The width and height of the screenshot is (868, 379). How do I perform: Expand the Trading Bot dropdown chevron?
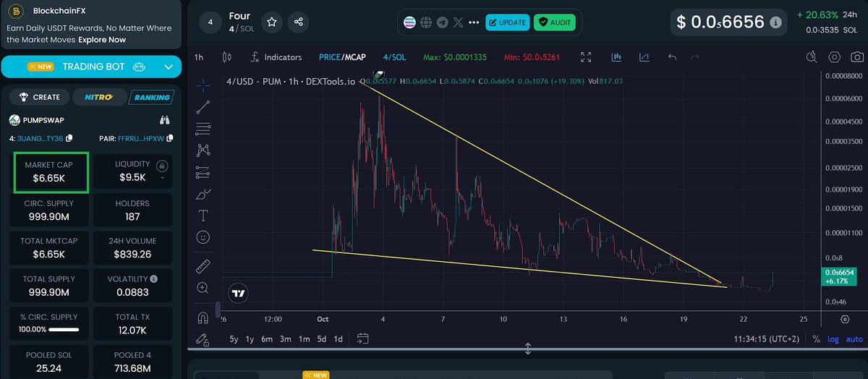coord(169,67)
